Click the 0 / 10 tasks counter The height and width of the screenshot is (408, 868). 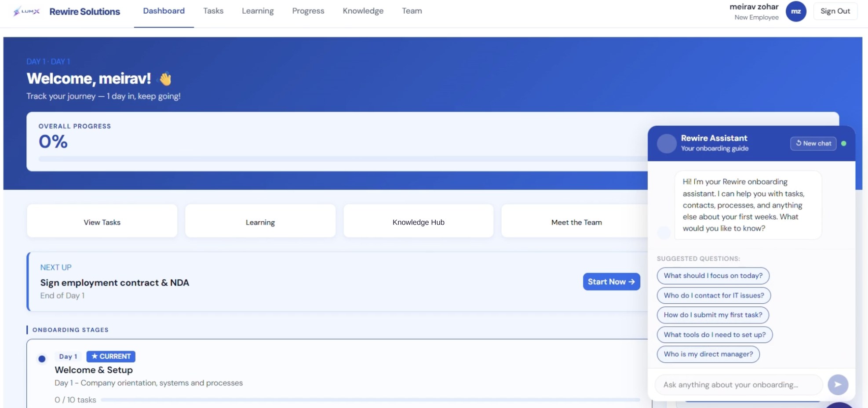tap(75, 400)
